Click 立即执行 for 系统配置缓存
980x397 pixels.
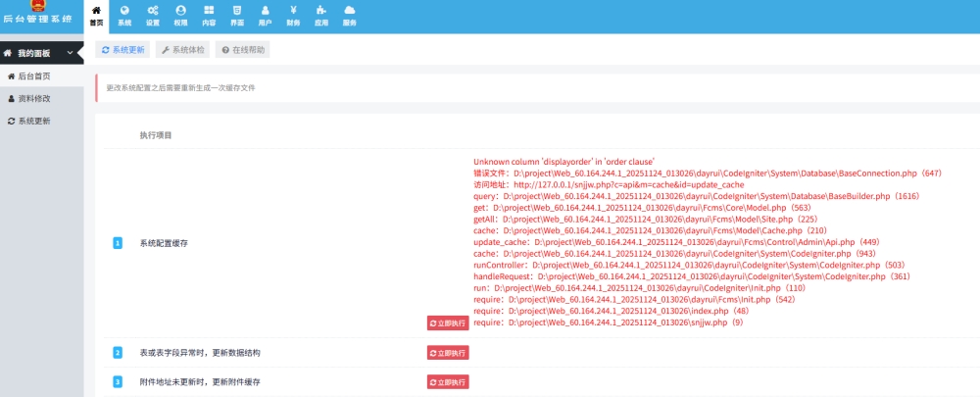448,323
